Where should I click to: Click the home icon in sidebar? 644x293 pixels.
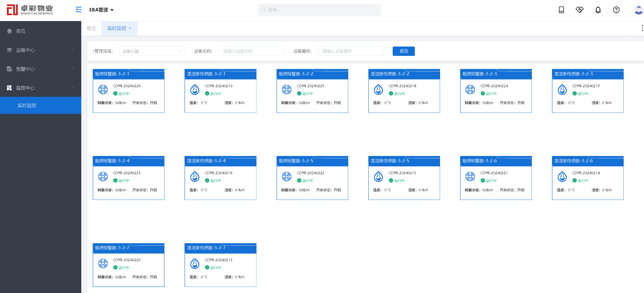coord(10,31)
